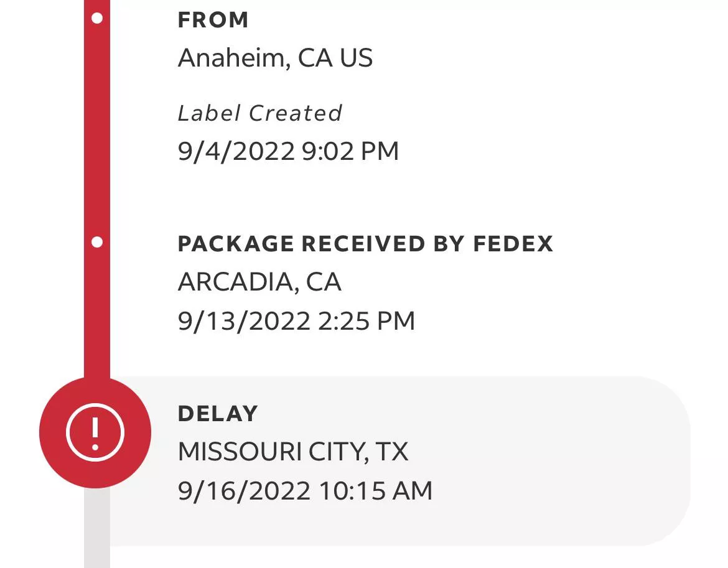Click the Anaheim, CA US origin location
Image resolution: width=728 pixels, height=568 pixels.
[x=275, y=58]
